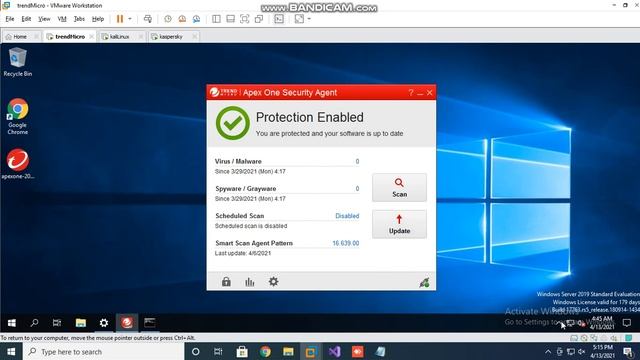The height and width of the screenshot is (360, 640).
Task: Click the connection status icon in Apex One
Action: [424, 282]
